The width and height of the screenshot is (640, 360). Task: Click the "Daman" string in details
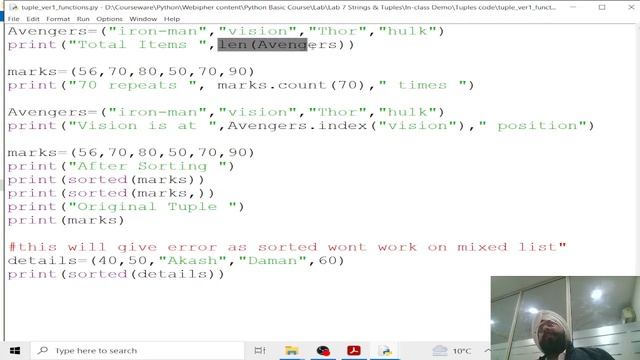pos(273,260)
